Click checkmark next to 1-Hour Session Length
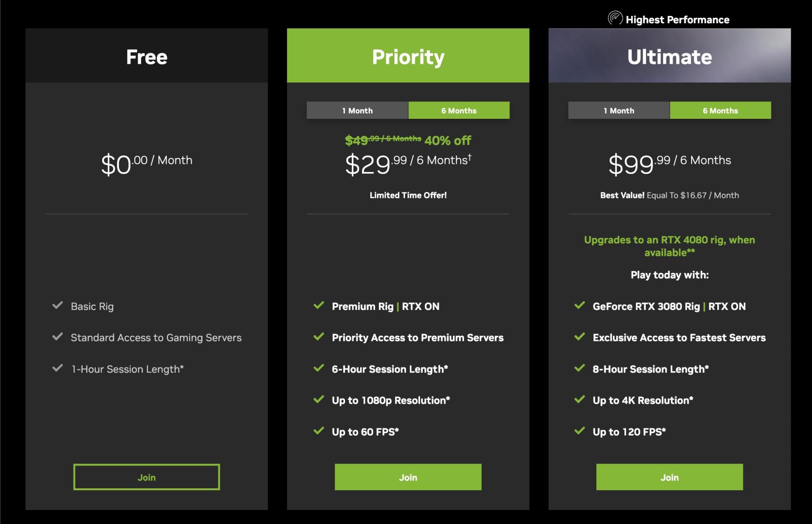The width and height of the screenshot is (812, 524). point(58,368)
